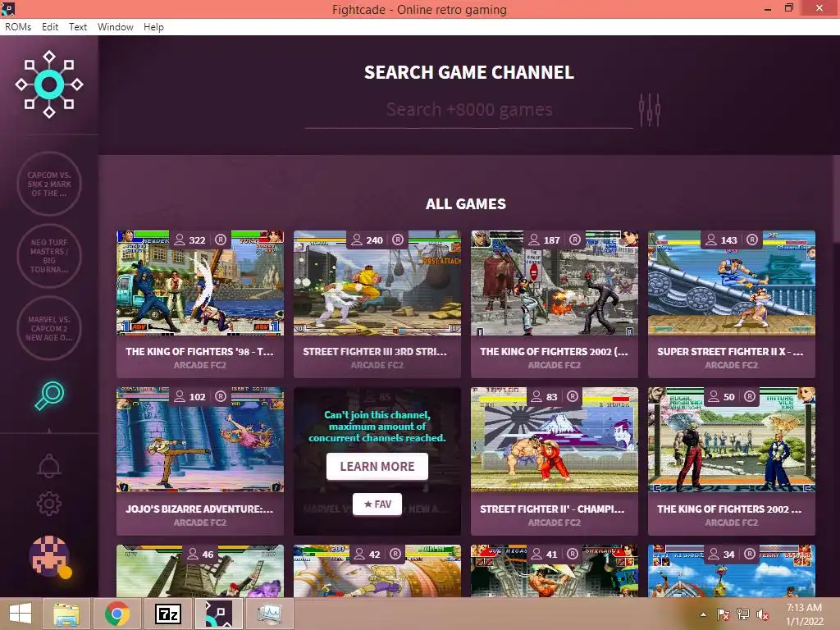Open File Explorer from taskbar
Screen dimensions: 840x630
[x=66, y=614]
